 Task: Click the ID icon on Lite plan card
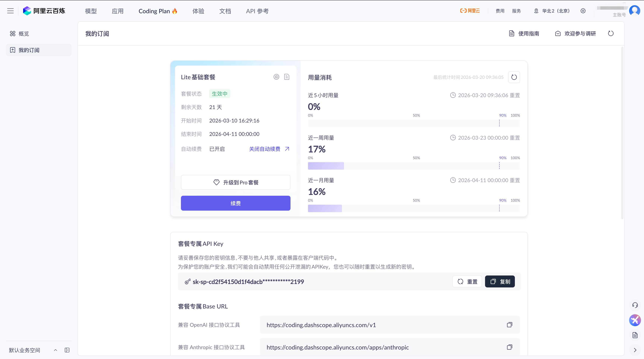tap(276, 77)
